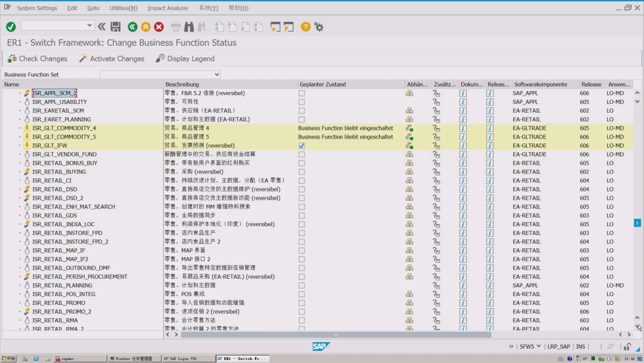Open the Customize Layout gear icon
Screen dimensions: 644x363
[318, 27]
